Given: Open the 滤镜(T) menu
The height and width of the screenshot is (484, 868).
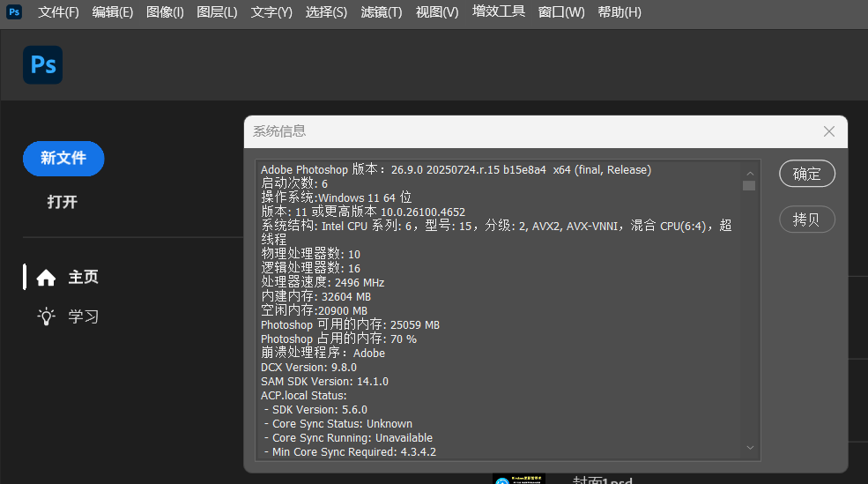Looking at the screenshot, I should 382,12.
